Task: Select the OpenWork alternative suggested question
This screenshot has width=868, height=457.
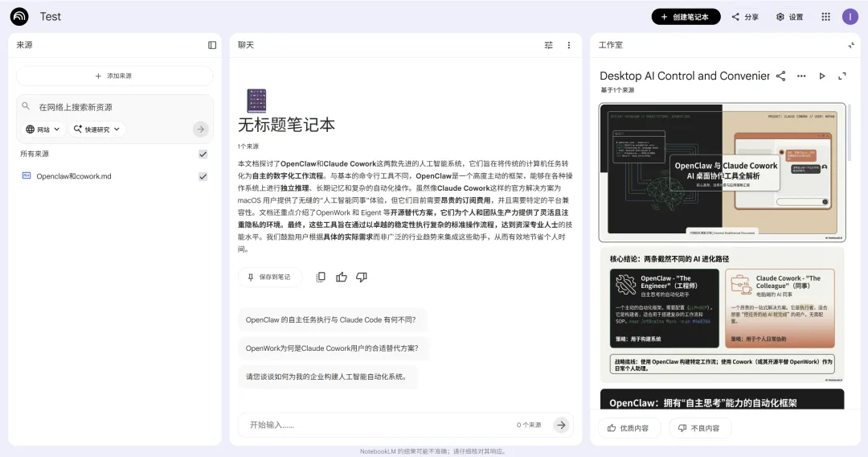Action: coord(333,348)
